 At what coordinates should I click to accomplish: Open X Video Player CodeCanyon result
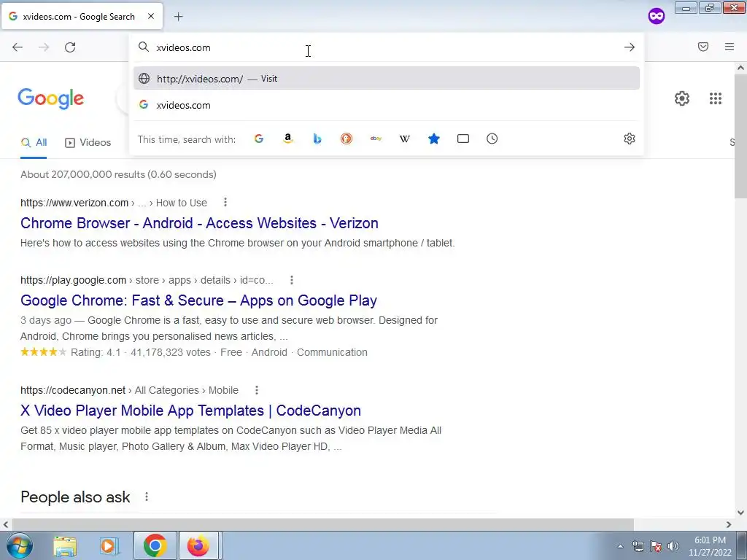coord(190,411)
